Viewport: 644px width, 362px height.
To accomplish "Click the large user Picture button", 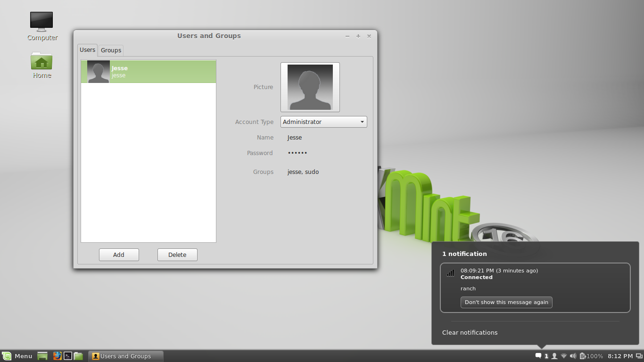I will 310,87.
